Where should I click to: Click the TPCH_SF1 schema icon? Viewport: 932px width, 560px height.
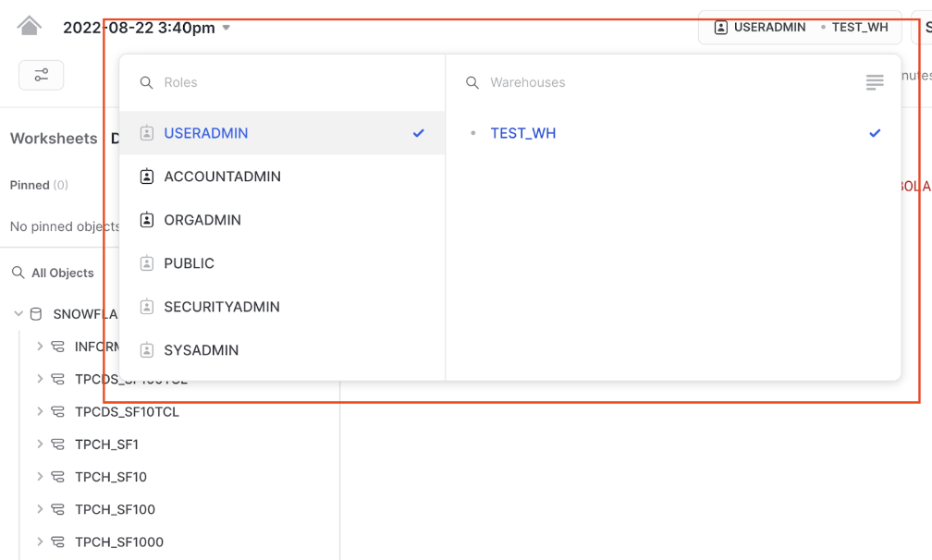(57, 444)
